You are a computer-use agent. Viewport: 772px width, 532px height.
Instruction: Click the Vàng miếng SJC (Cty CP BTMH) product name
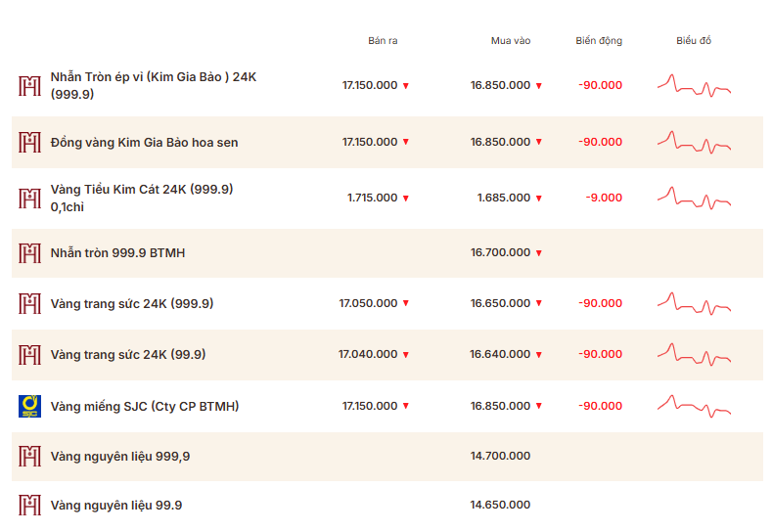(x=145, y=406)
